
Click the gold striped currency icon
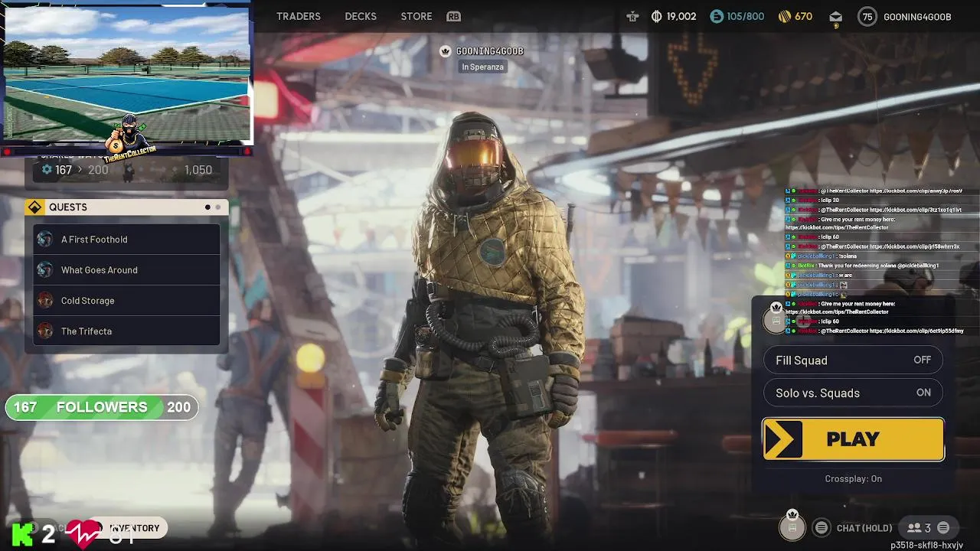[x=784, y=16]
